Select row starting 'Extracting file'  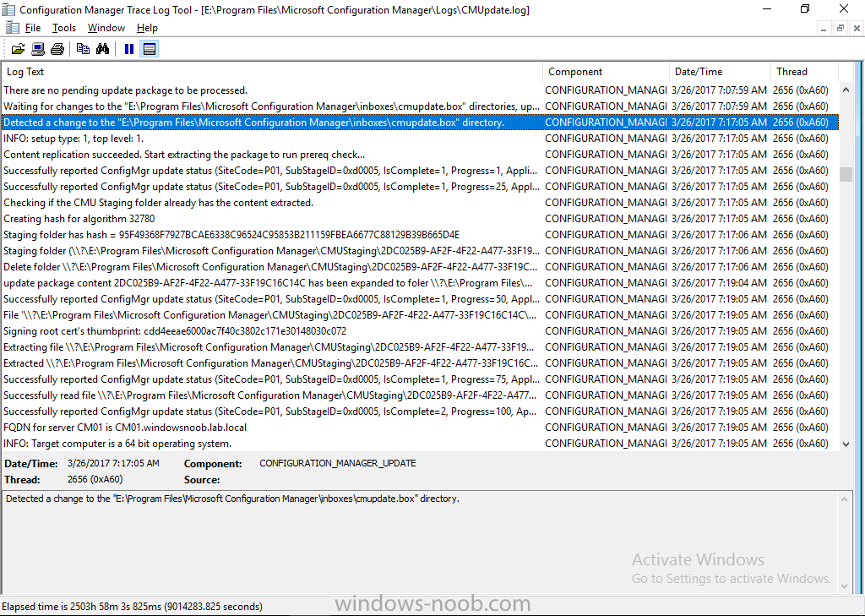pos(421,346)
